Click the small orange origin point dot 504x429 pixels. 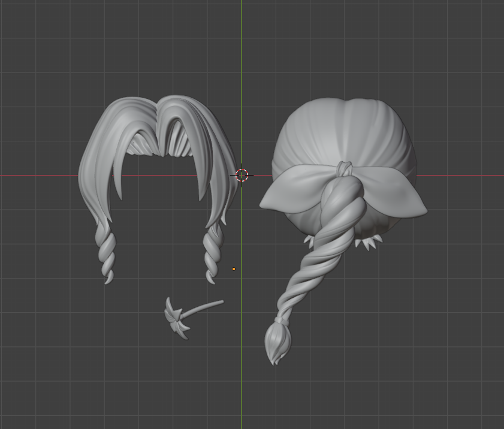[x=234, y=269]
